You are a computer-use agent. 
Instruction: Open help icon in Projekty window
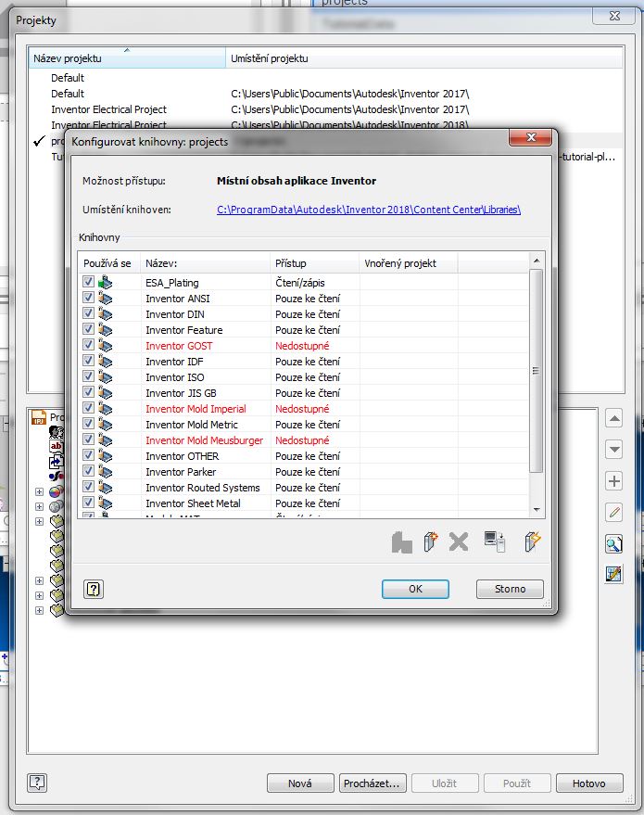37,783
